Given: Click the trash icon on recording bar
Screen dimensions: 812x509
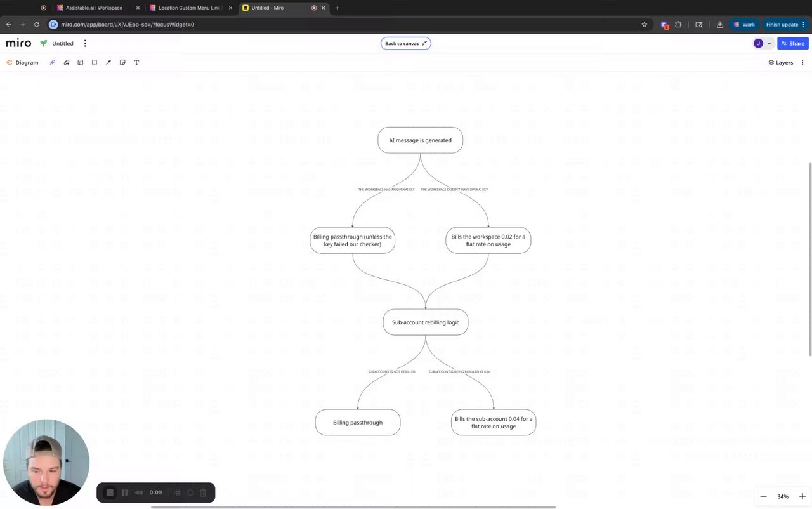Looking at the screenshot, I should point(203,492).
